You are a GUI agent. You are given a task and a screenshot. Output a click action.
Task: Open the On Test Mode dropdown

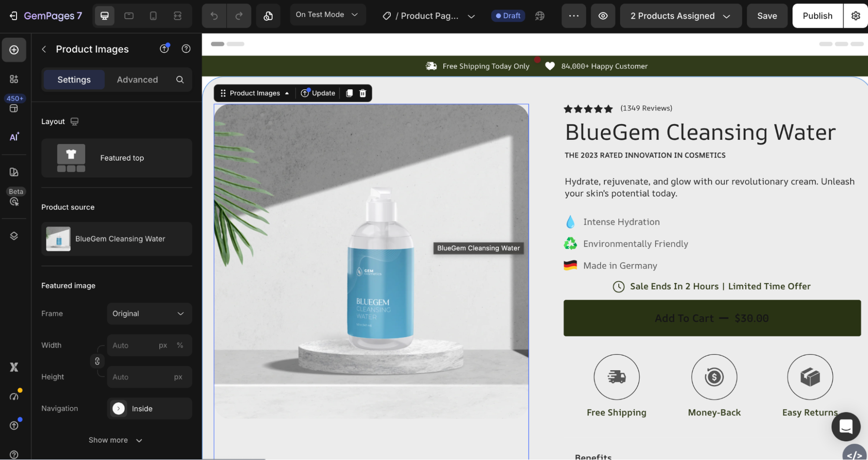click(x=327, y=15)
